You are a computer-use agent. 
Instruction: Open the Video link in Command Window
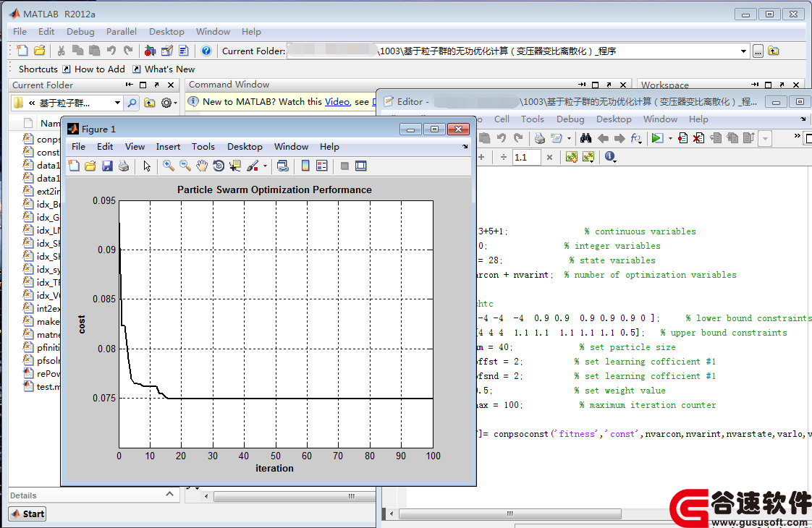click(337, 101)
